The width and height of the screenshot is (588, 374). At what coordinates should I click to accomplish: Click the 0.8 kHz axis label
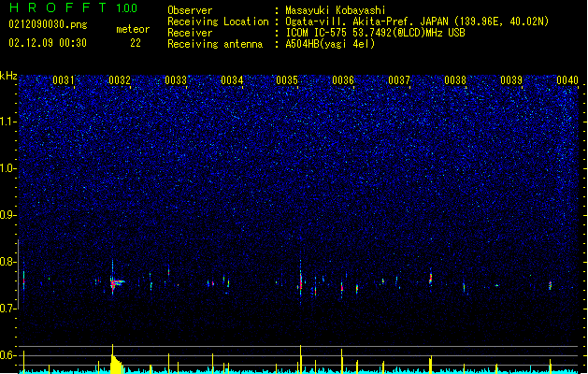[x=7, y=262]
